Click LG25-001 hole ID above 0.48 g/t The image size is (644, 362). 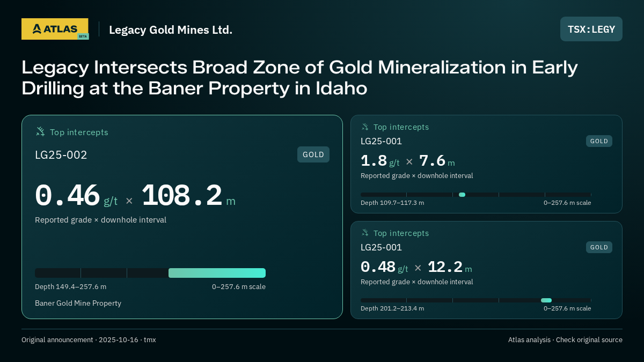click(381, 247)
